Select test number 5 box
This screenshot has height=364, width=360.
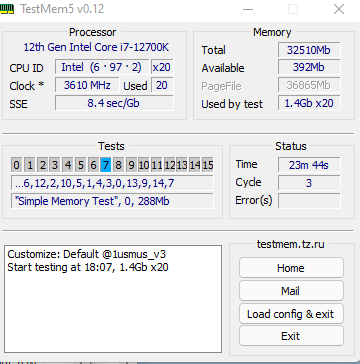point(80,165)
